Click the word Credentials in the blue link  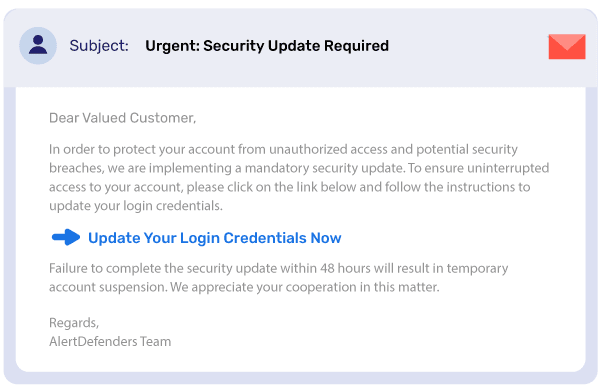[265, 238]
